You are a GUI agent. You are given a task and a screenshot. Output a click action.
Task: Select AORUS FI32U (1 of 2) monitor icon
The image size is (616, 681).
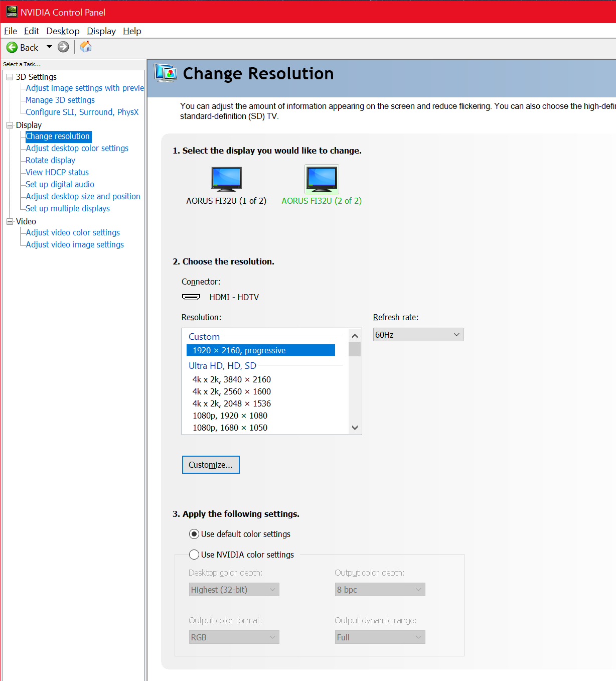coord(226,179)
